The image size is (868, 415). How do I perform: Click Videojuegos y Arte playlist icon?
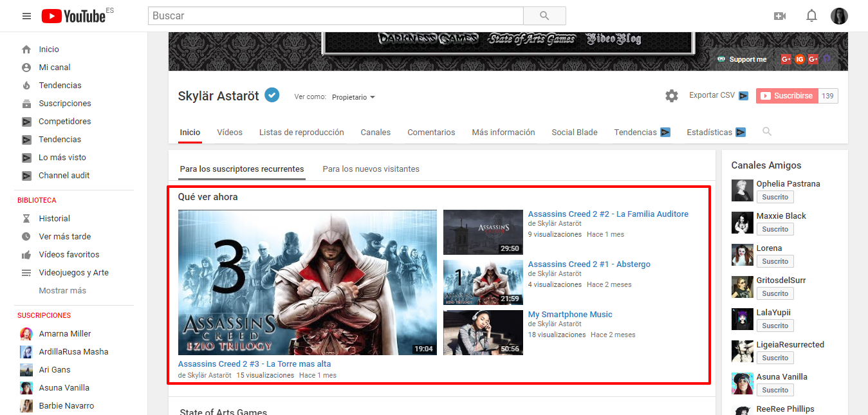coord(26,273)
